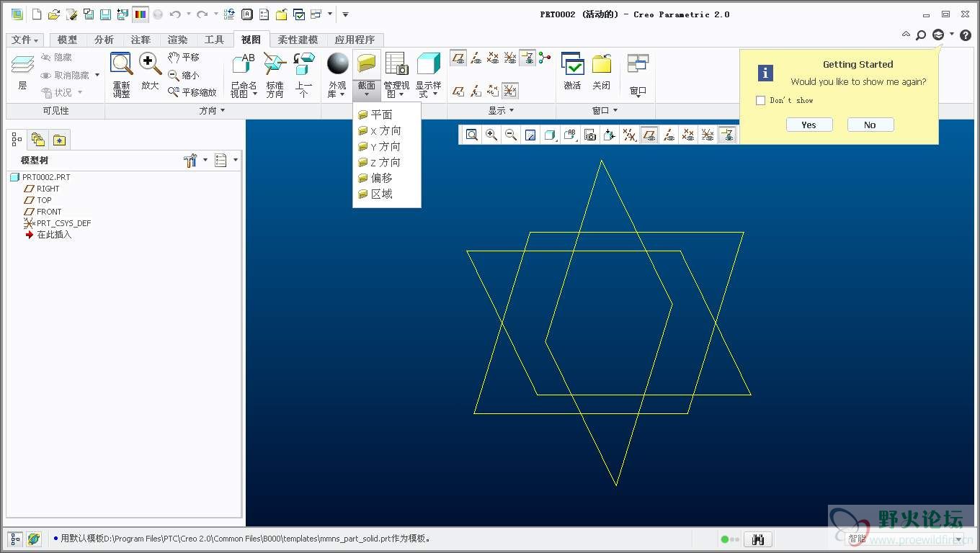The height and width of the screenshot is (553, 980).
Task: Open quick access toolbar customize arrow
Action: pos(346,14)
